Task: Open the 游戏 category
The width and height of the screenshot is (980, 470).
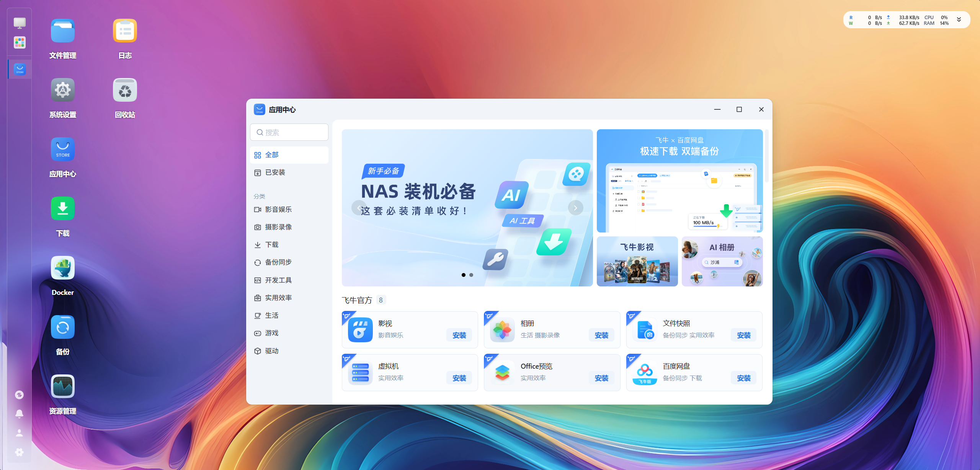Action: point(289,333)
